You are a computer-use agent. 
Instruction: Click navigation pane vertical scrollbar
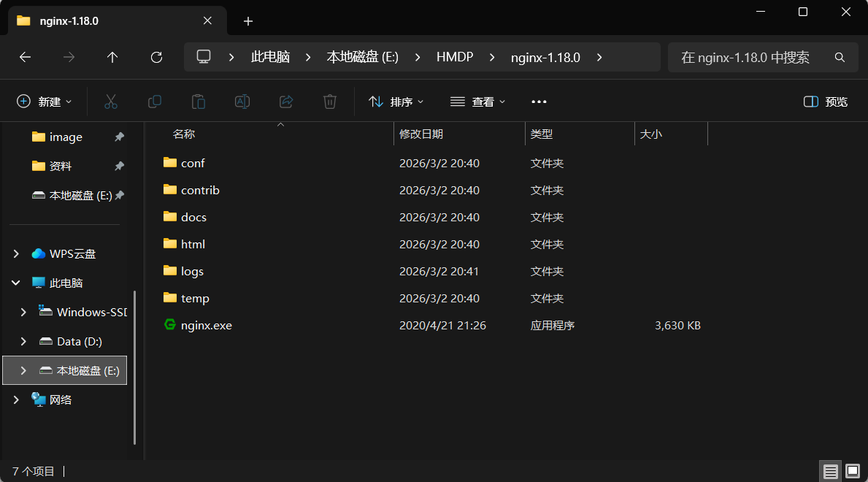click(134, 367)
